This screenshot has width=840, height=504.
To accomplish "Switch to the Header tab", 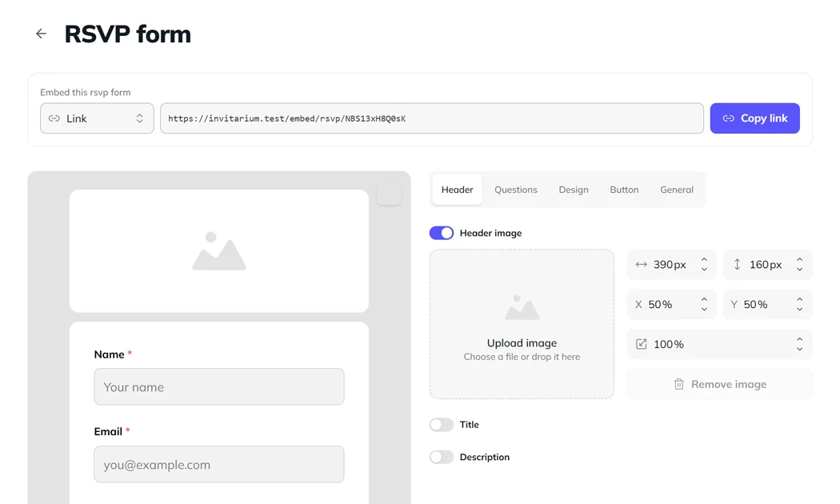I will click(x=457, y=190).
